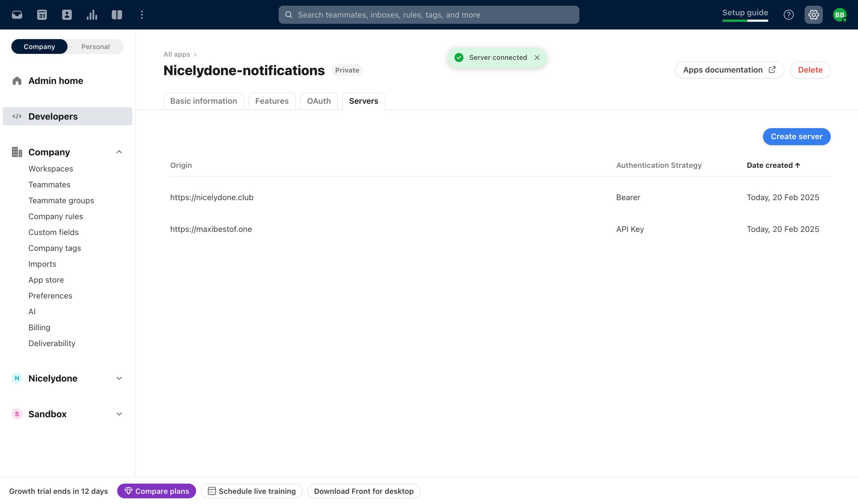Click the Delete app button
Viewport: 858px width, 504px height.
(810, 70)
